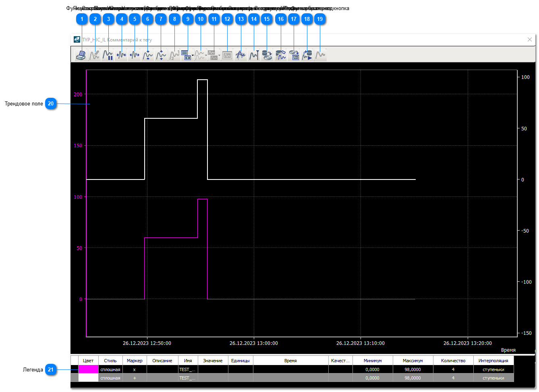
Task: Click the 'Максимум' column header
Action: pyautogui.click(x=413, y=361)
